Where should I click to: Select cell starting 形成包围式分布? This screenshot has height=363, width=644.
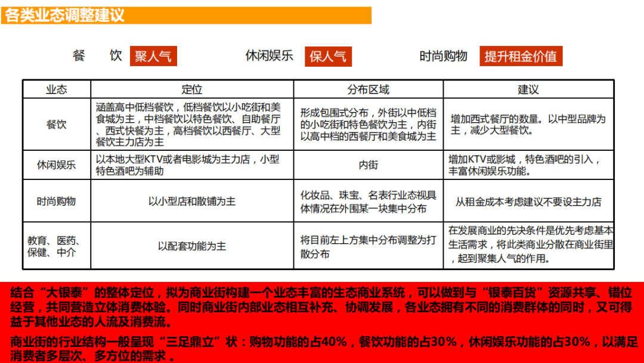click(x=369, y=124)
